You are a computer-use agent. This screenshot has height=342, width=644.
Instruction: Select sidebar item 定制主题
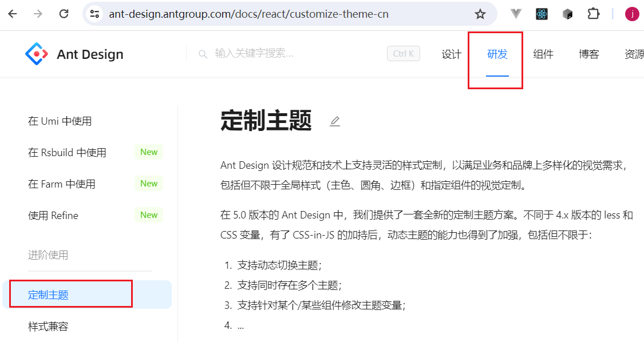click(x=87, y=295)
